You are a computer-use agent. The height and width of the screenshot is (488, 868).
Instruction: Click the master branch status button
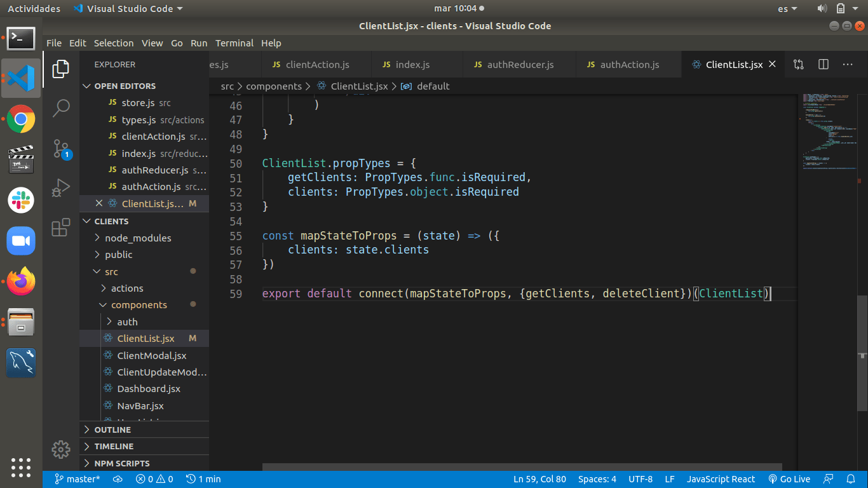tap(78, 479)
